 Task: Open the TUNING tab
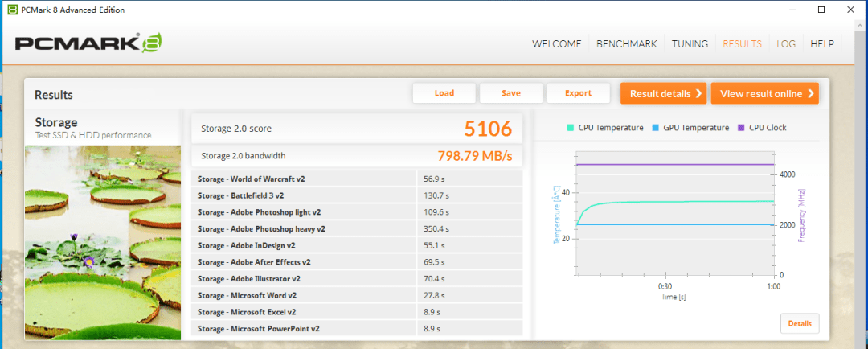click(690, 44)
